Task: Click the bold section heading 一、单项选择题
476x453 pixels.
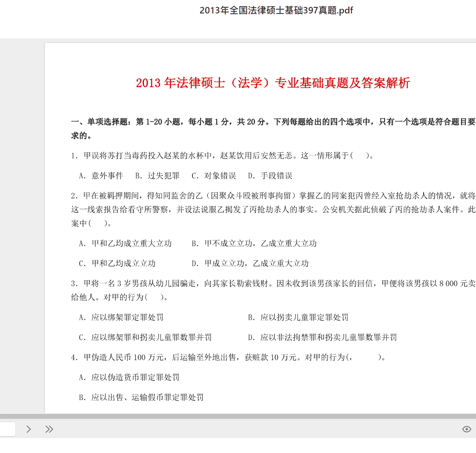Action: (273, 129)
